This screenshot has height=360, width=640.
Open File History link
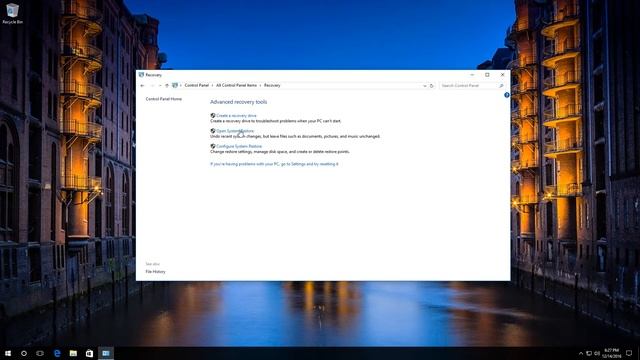coord(156,272)
